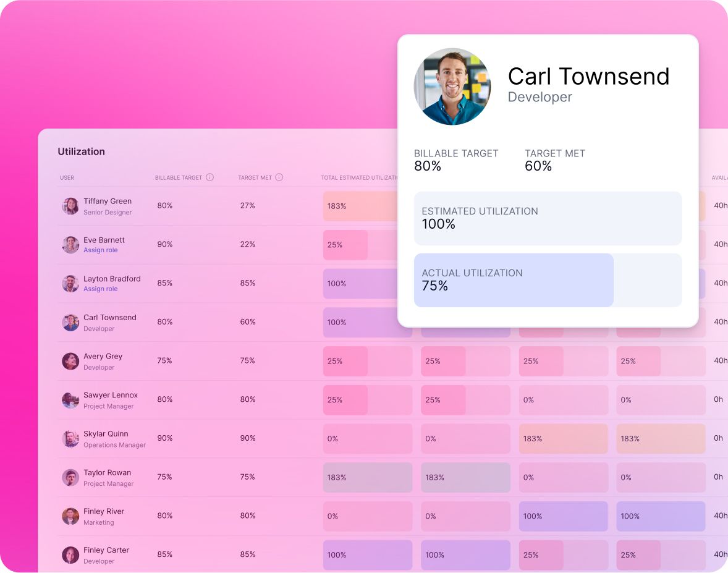This screenshot has height=573, width=728.
Task: Click Tiffany Green's 27% target met value
Action: click(247, 206)
